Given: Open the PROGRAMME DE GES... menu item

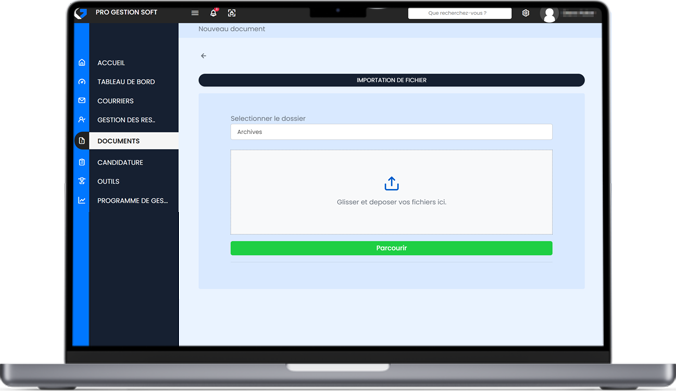Looking at the screenshot, I should (134, 200).
